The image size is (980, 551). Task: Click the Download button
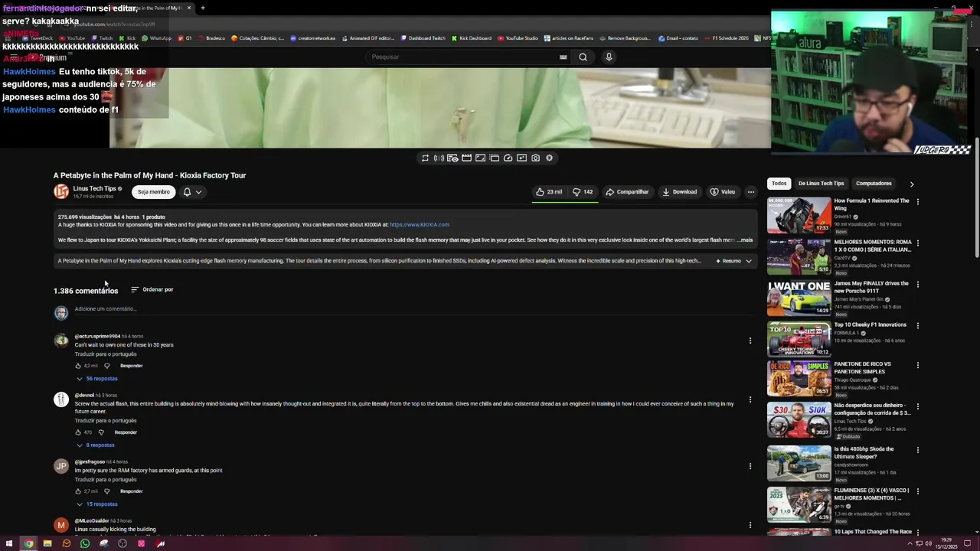(680, 192)
